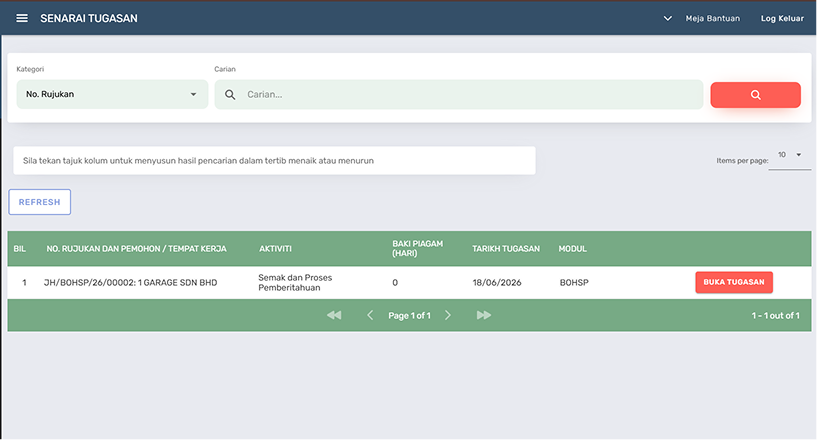Click the SENARAI TUGASAN page title
Viewport: 817px width, 440px height.
click(89, 18)
